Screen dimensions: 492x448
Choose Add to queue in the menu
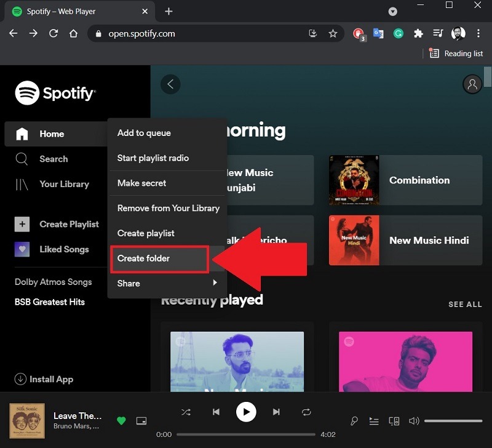point(144,133)
